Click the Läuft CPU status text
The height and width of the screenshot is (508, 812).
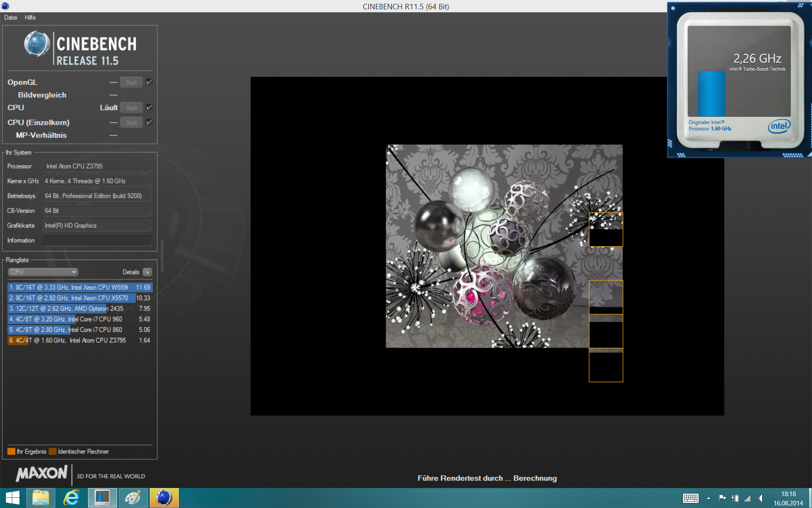pos(109,108)
